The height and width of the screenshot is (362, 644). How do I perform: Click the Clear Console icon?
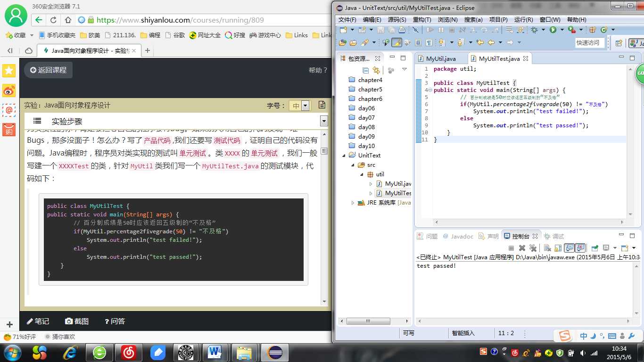[x=547, y=248]
